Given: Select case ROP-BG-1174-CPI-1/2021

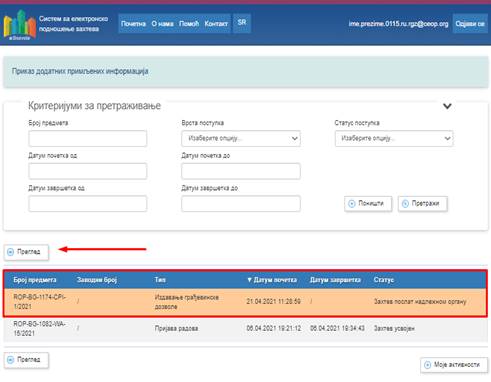Looking at the screenshot, I should pyautogui.click(x=40, y=302).
